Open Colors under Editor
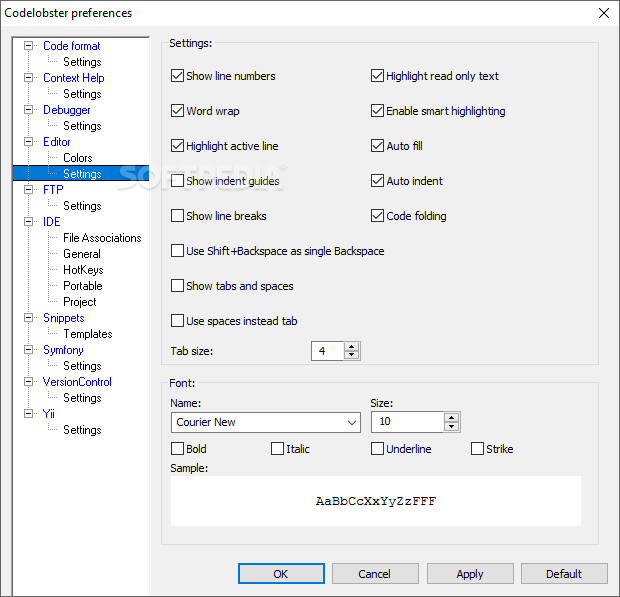Image resolution: width=620 pixels, height=597 pixels. pyautogui.click(x=78, y=158)
